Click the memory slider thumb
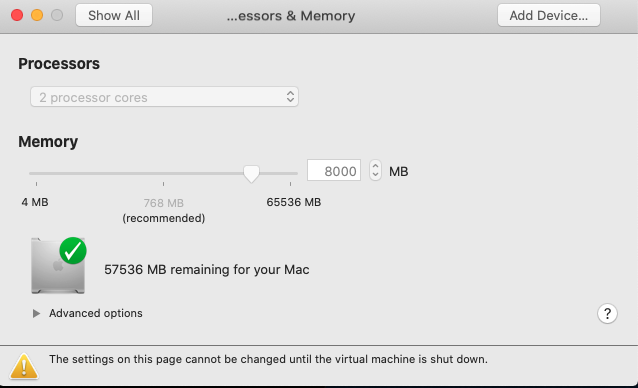This screenshot has width=638, height=388. [251, 174]
